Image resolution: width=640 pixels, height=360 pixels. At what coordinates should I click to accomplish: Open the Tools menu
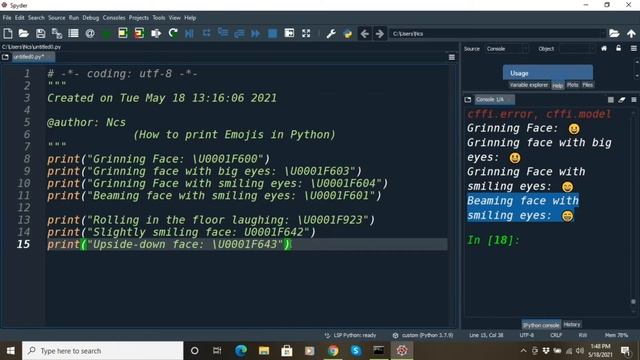pyautogui.click(x=159, y=18)
